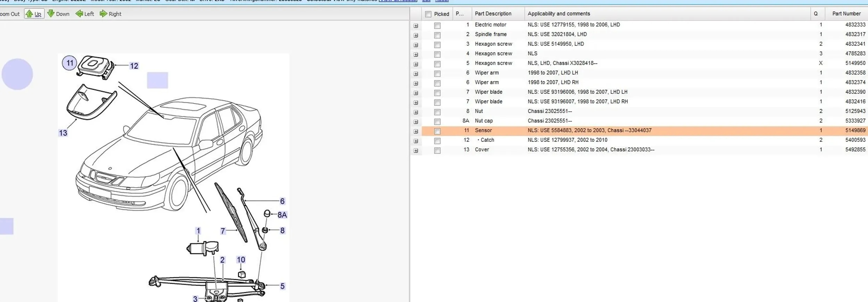This screenshot has width=868, height=302.
Task: Check the Sensor row checkbox
Action: coord(437,131)
